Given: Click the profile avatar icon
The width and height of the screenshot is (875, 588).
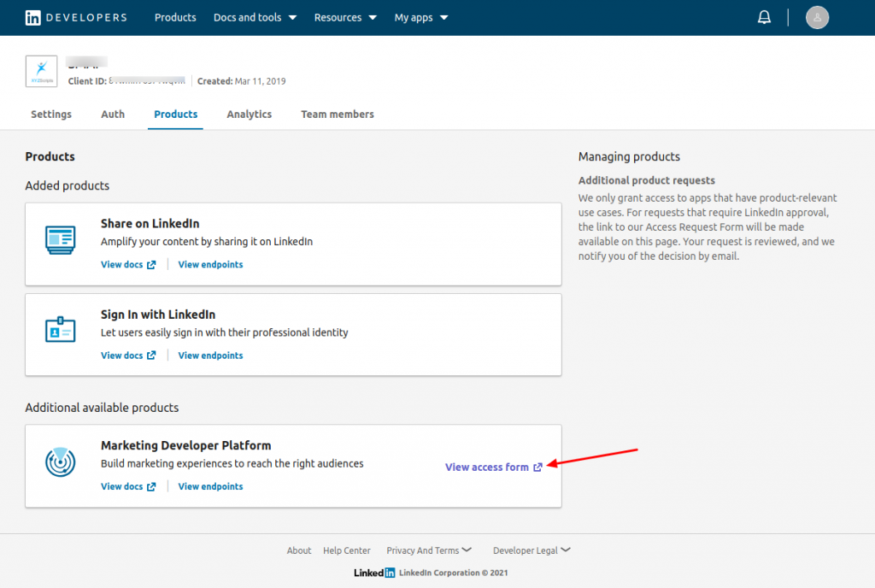Looking at the screenshot, I should tap(817, 17).
